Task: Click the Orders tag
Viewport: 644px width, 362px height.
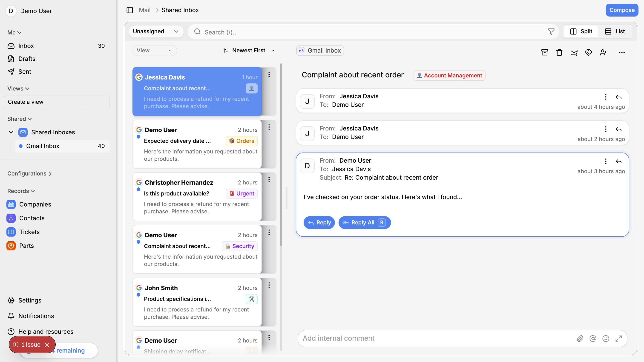Action: point(241,141)
